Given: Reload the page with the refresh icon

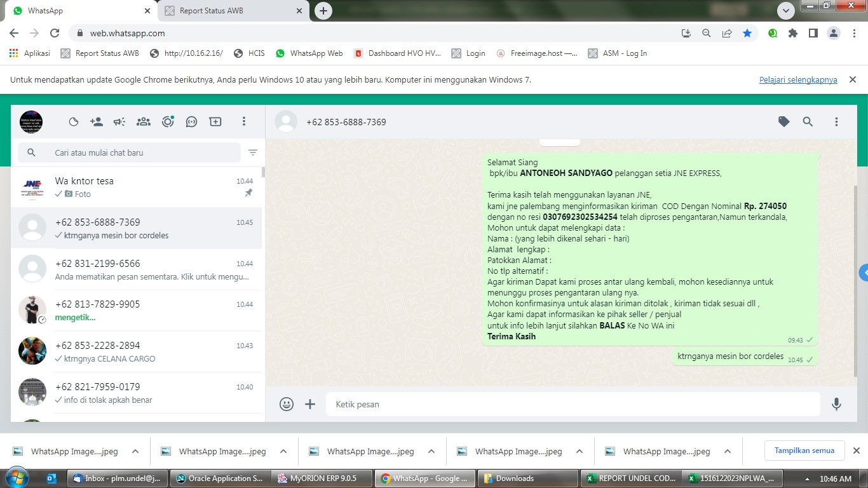Looking at the screenshot, I should (55, 33).
